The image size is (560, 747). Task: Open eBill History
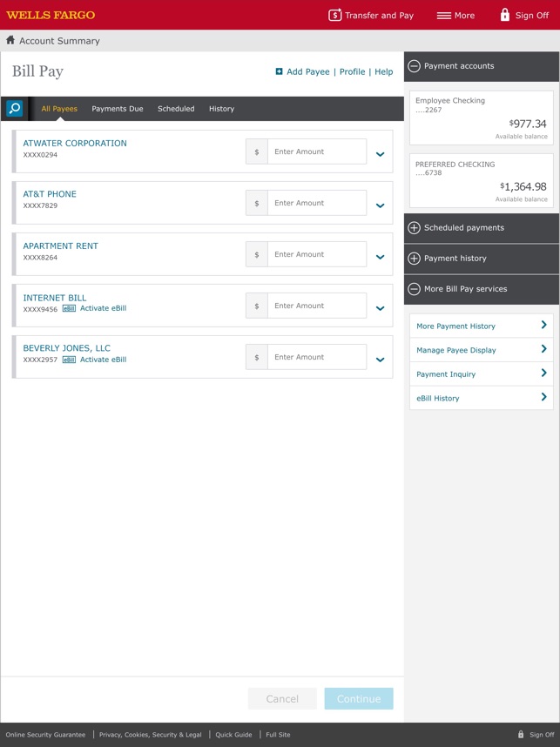click(482, 398)
